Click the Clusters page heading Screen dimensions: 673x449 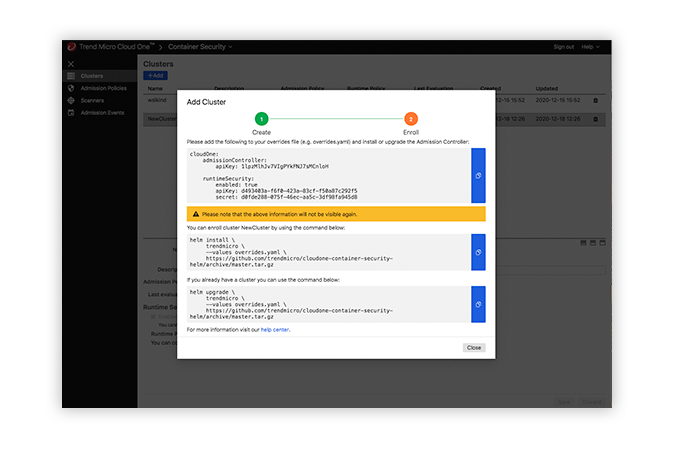(x=158, y=64)
